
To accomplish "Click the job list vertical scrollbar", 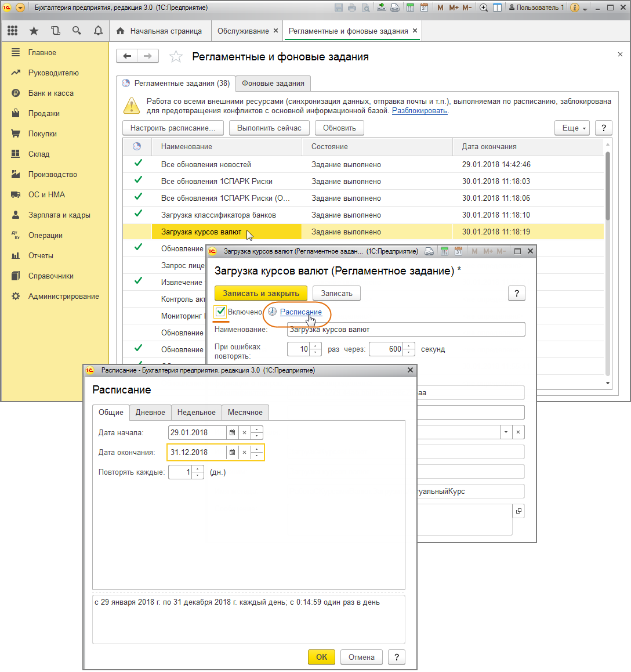I will 607,186.
